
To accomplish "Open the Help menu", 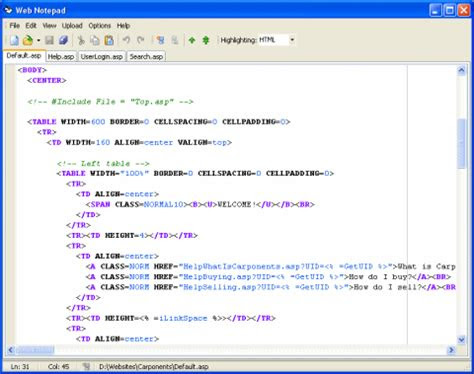I will tap(123, 26).
